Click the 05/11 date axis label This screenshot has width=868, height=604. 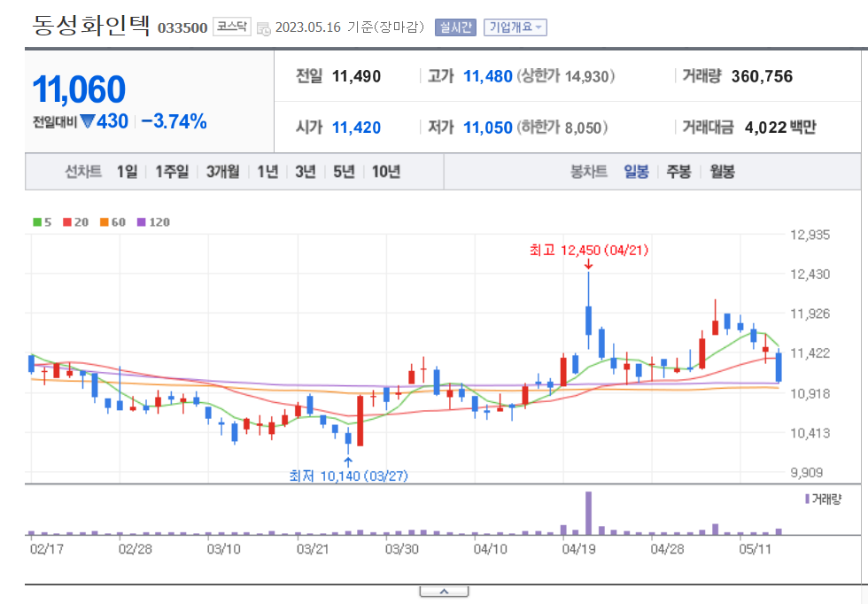(755, 549)
